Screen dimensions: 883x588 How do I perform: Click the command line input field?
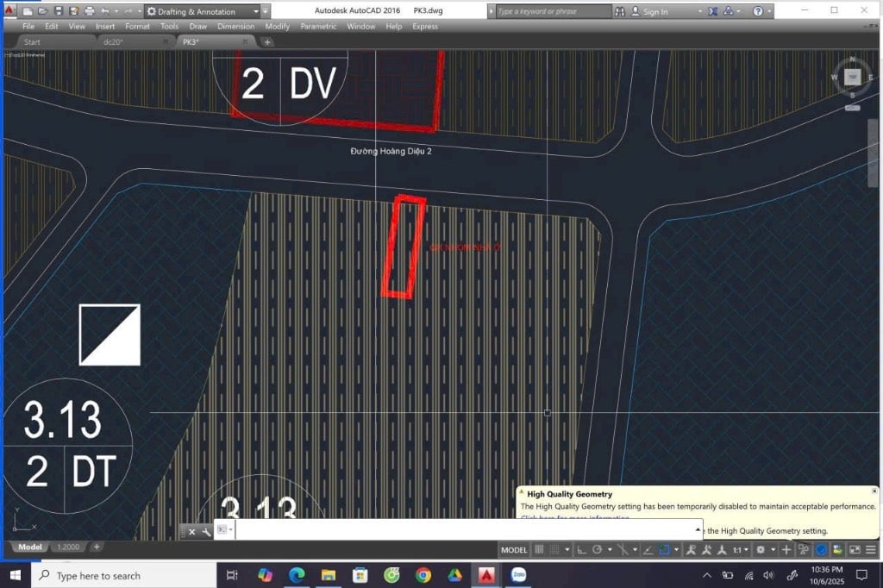466,531
